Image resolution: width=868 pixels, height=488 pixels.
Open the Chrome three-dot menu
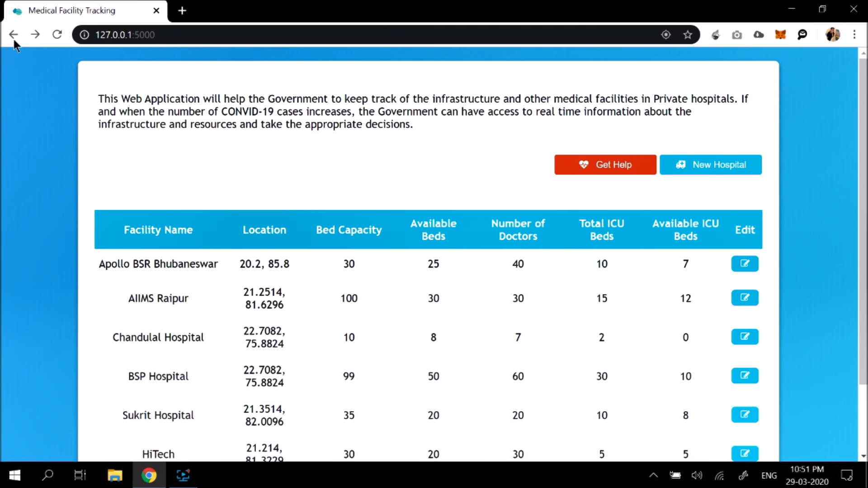[854, 34]
